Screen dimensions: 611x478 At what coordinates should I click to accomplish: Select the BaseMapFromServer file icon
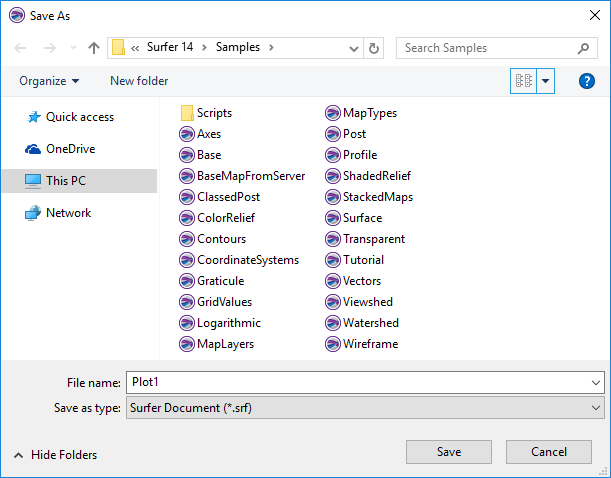pyautogui.click(x=187, y=176)
